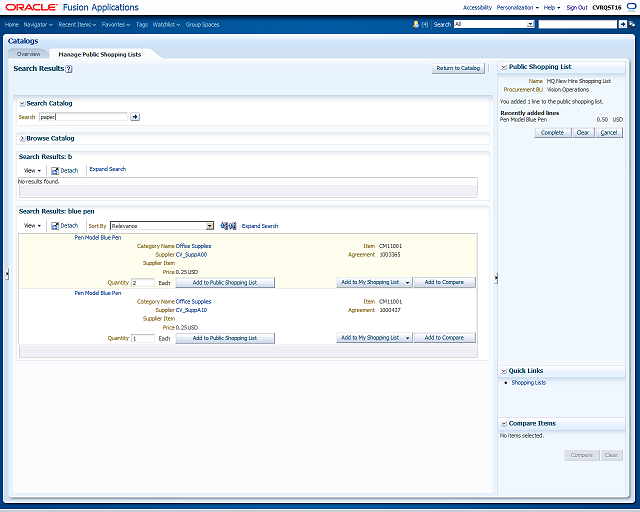
Task: Click the Cancel button
Action: (609, 133)
